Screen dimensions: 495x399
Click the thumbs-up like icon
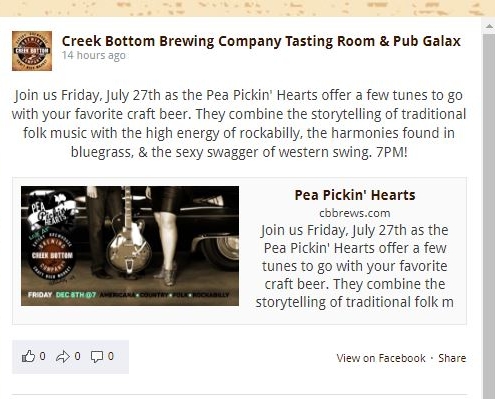pos(28,356)
